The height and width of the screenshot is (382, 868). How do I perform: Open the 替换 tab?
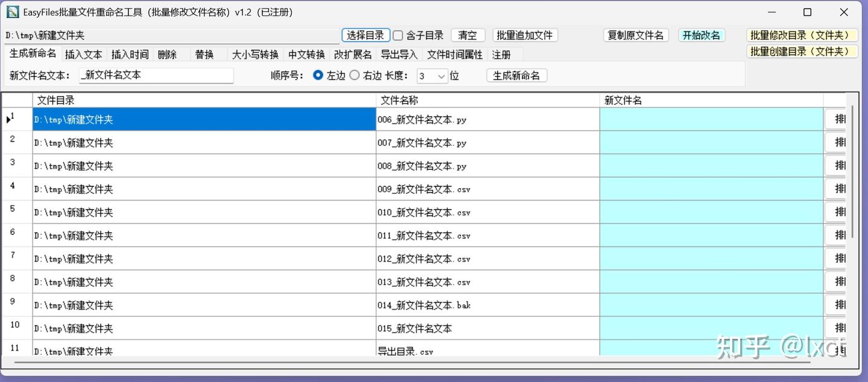pyautogui.click(x=205, y=54)
